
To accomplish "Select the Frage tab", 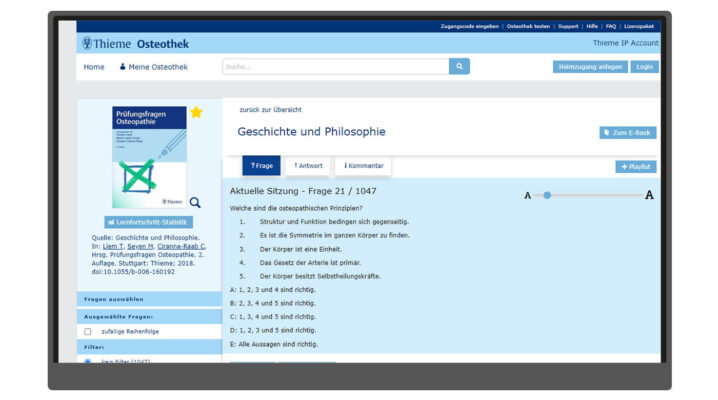I will [261, 166].
